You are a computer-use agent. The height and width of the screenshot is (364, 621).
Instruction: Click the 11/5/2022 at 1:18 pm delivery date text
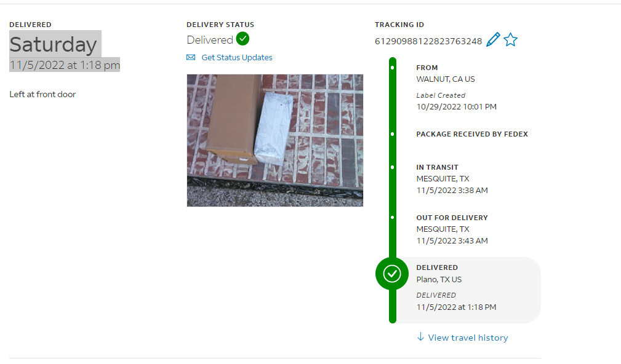[65, 65]
